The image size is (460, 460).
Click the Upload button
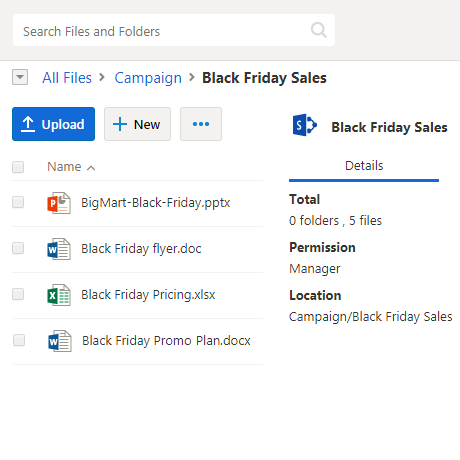tap(53, 124)
